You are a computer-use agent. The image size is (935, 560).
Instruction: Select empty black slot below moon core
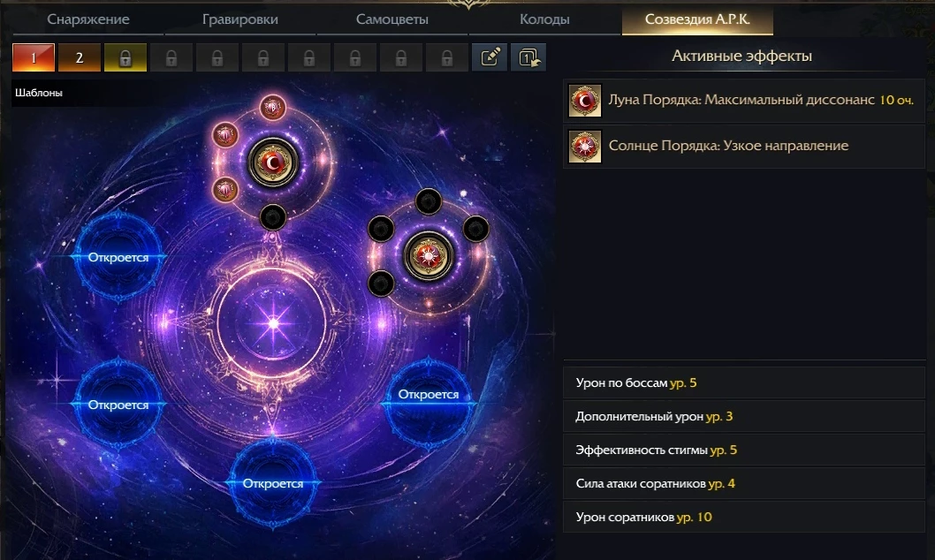(x=272, y=217)
